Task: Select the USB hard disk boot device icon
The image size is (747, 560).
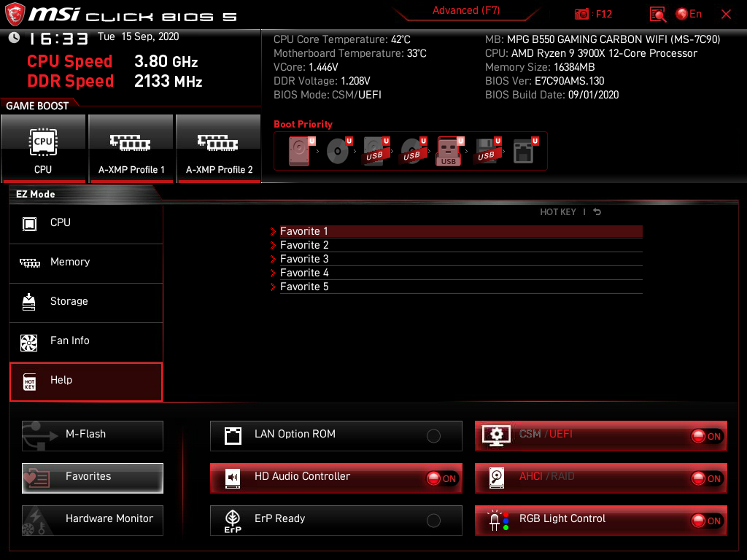Action: [x=376, y=151]
